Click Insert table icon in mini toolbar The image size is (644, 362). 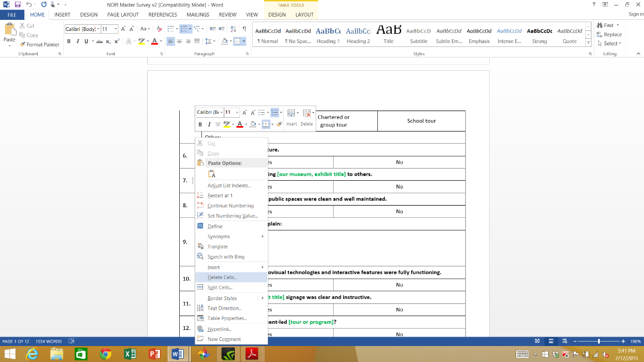point(292,117)
